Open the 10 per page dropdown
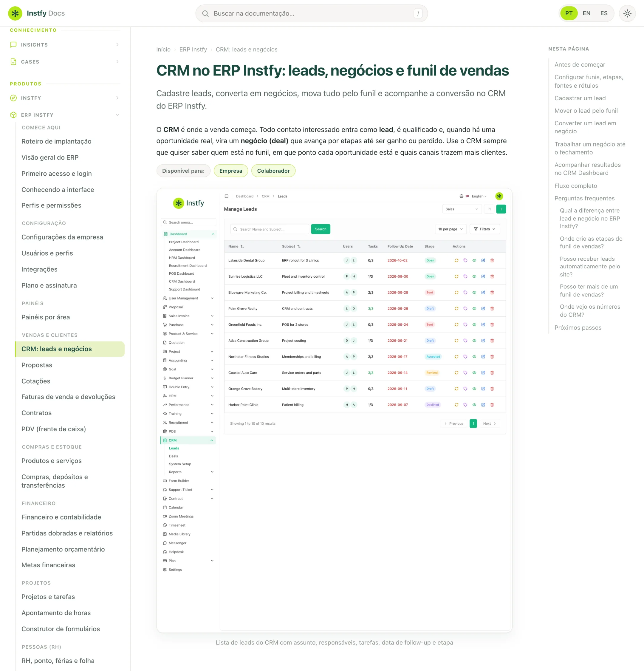This screenshot has width=644, height=671. point(450,229)
